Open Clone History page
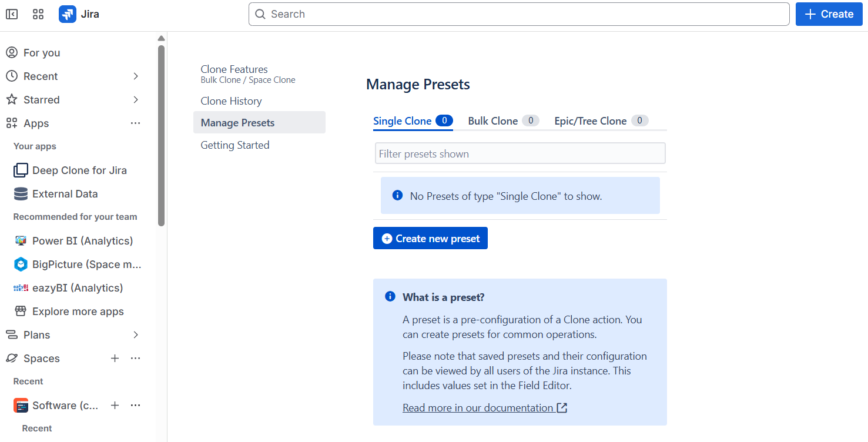 pyautogui.click(x=231, y=101)
